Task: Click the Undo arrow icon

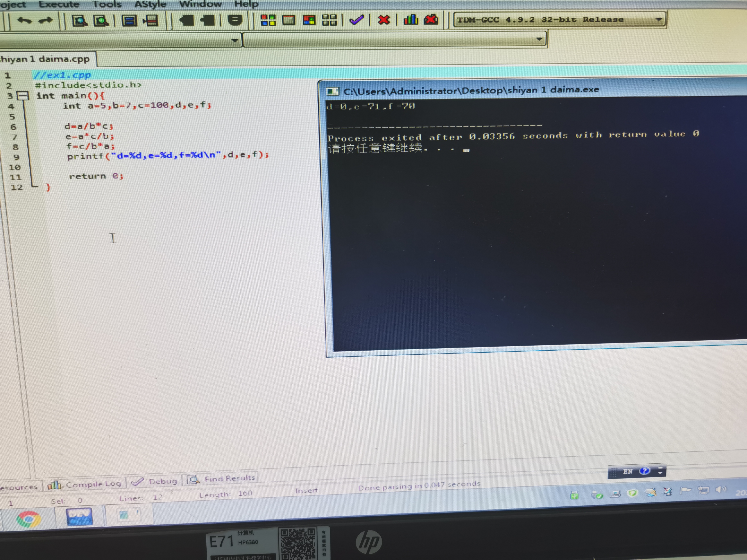Action: [x=24, y=21]
